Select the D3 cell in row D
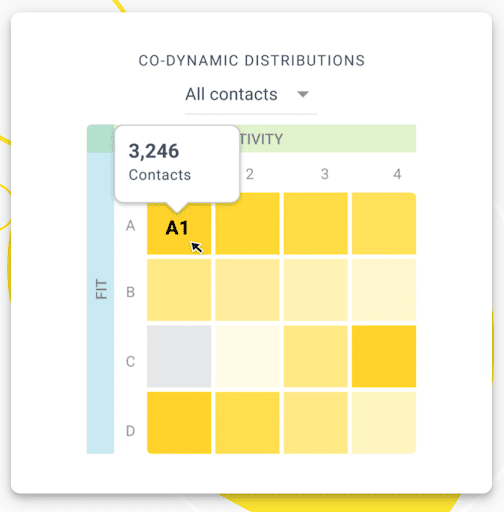The image size is (504, 512). 316,423
